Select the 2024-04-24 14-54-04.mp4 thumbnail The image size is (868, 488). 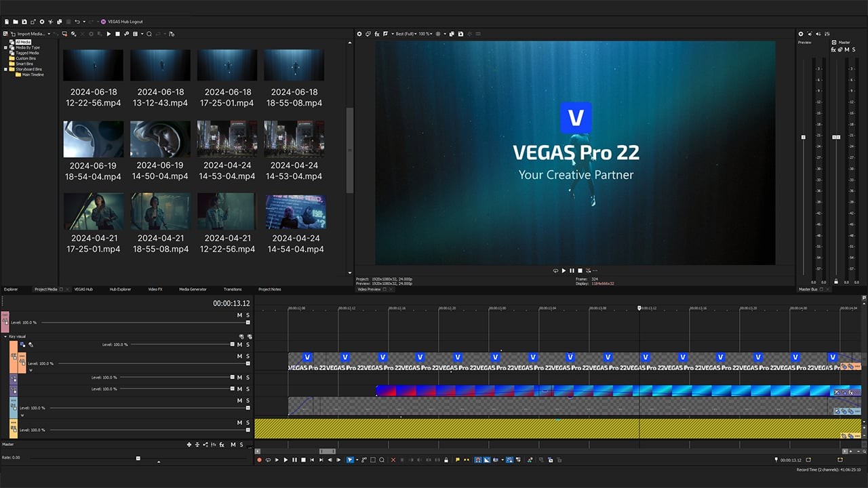tap(296, 211)
